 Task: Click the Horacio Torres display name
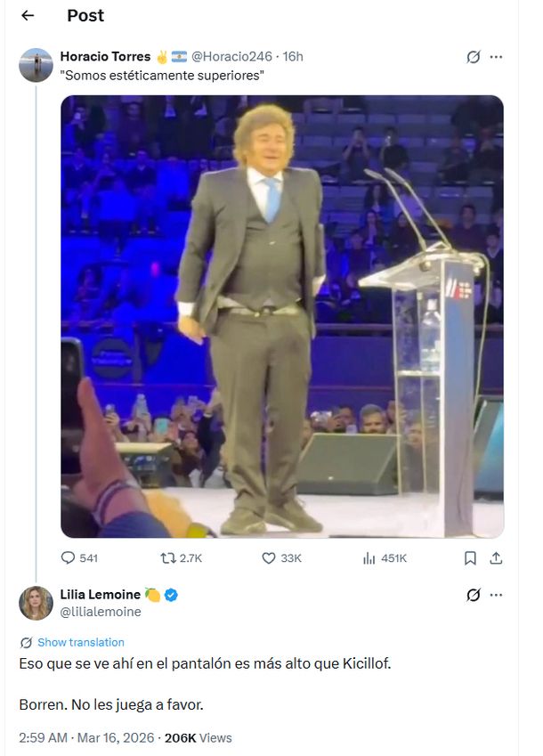[105, 57]
